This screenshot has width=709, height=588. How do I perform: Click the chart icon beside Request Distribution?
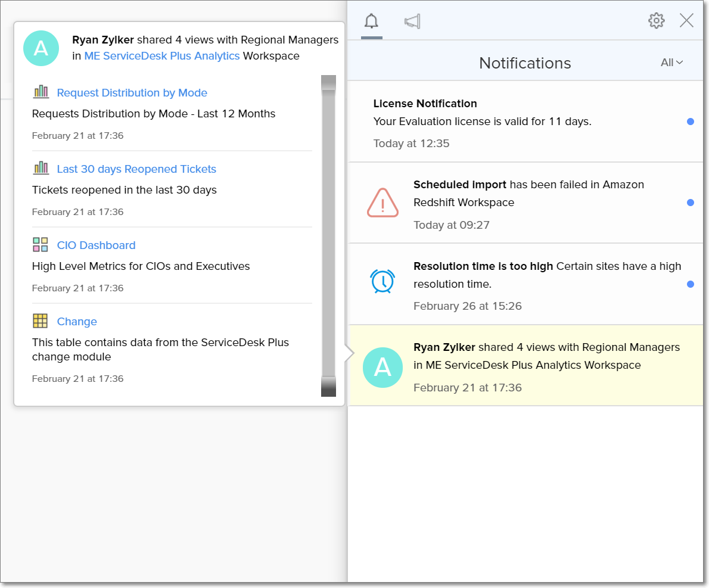pyautogui.click(x=41, y=92)
